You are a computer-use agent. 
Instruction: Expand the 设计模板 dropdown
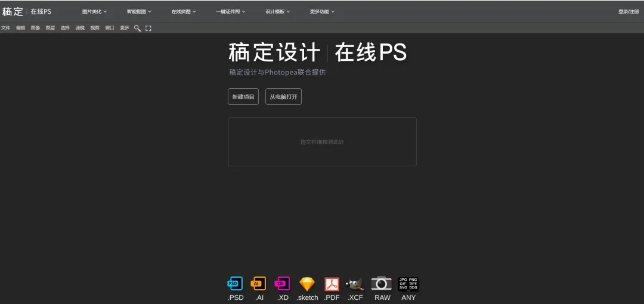[278, 11]
